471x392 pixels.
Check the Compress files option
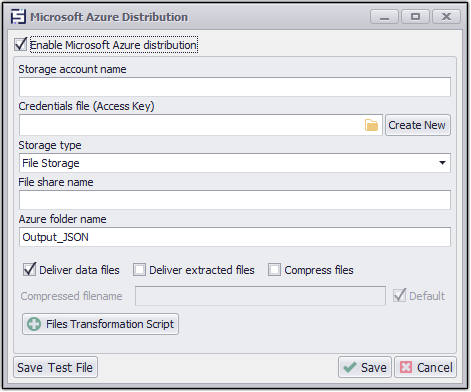click(274, 270)
